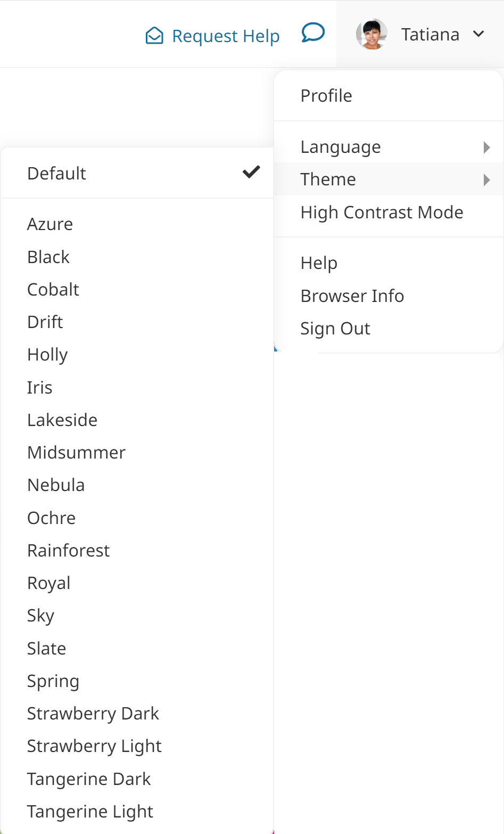Open the Profile menu item
504x834 pixels.
pos(326,95)
